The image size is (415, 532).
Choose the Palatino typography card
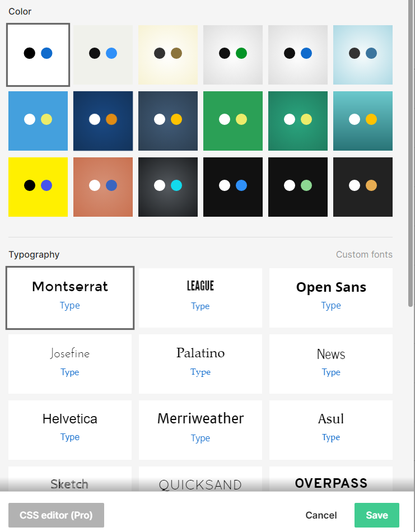click(x=200, y=364)
